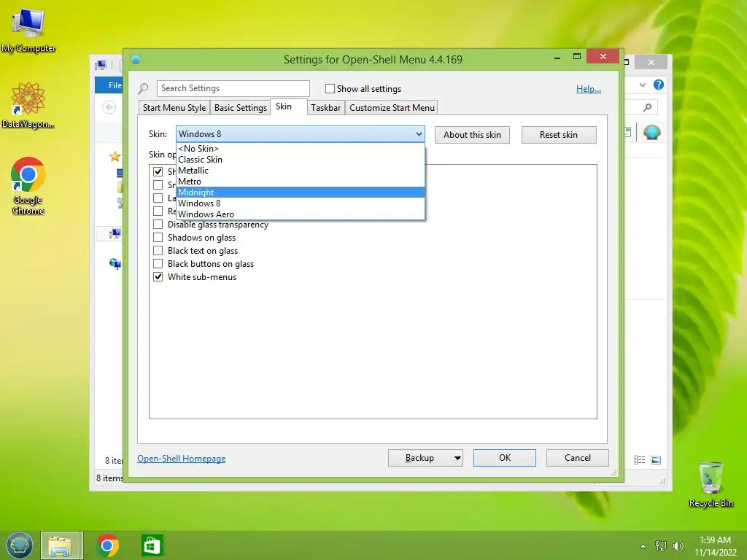Enable Black buttons on glass option
Image resolution: width=747 pixels, height=560 pixels.
158,263
